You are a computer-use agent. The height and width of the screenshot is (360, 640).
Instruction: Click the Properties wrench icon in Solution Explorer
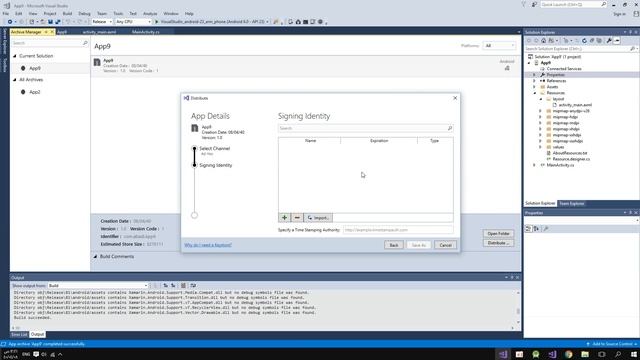[609, 40]
